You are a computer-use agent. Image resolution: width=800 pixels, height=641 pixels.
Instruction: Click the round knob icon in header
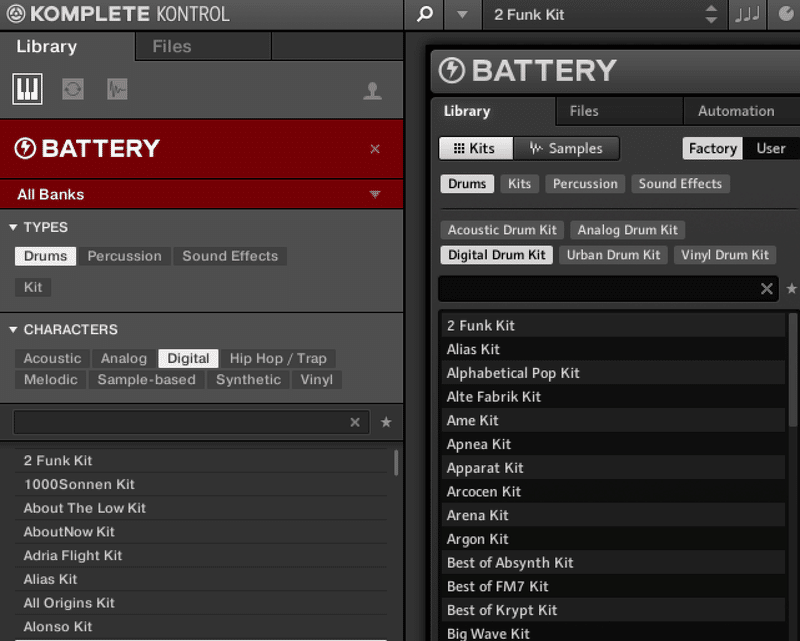pyautogui.click(x=787, y=14)
